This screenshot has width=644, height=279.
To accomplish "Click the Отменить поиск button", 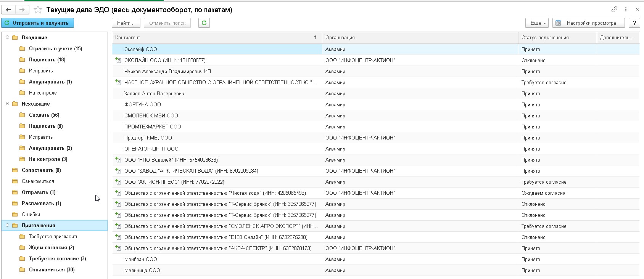I will pyautogui.click(x=167, y=23).
